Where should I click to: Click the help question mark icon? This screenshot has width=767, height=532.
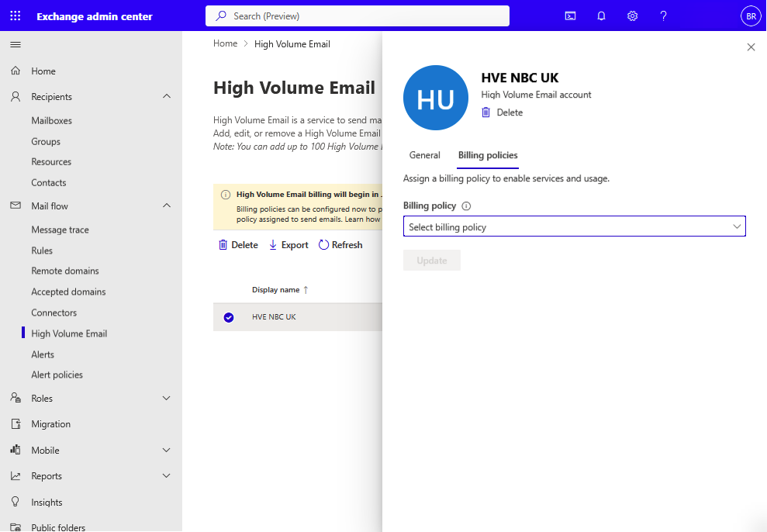663,16
